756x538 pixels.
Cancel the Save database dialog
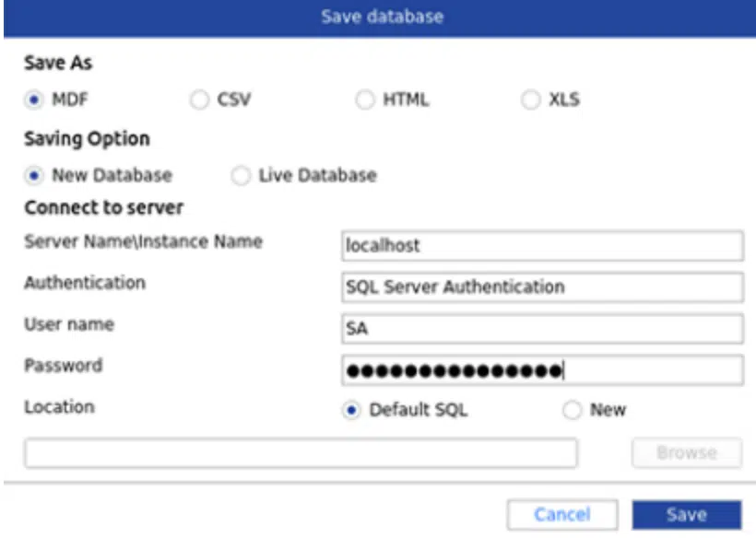tap(564, 514)
